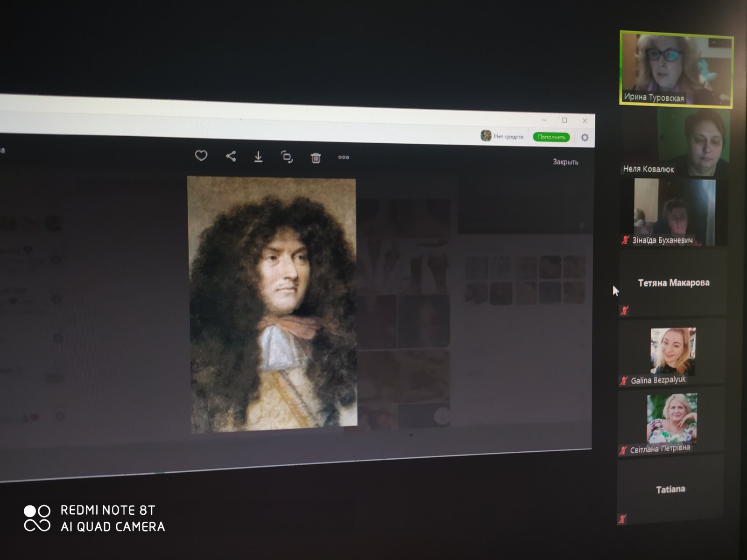The height and width of the screenshot is (560, 747).
Task: Open more options three-dots menu
Action: coord(344,157)
